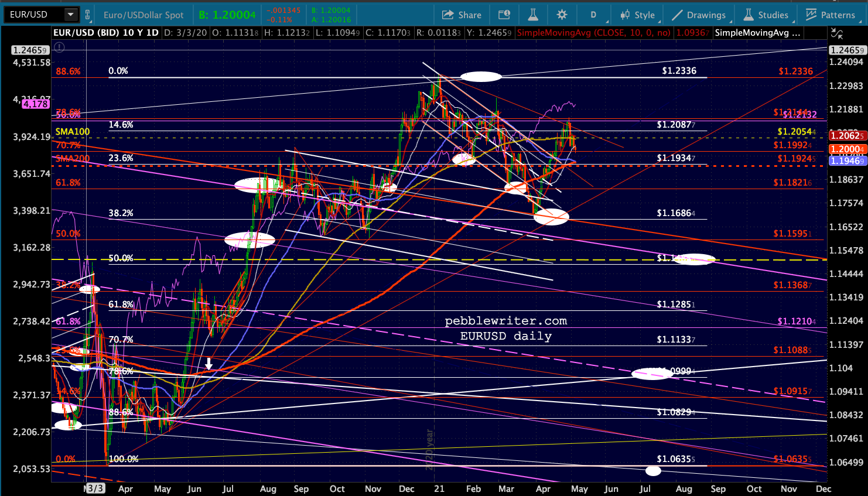The height and width of the screenshot is (496, 868).
Task: Select the $1.2087 Fibonacci price label
Action: coord(676,125)
